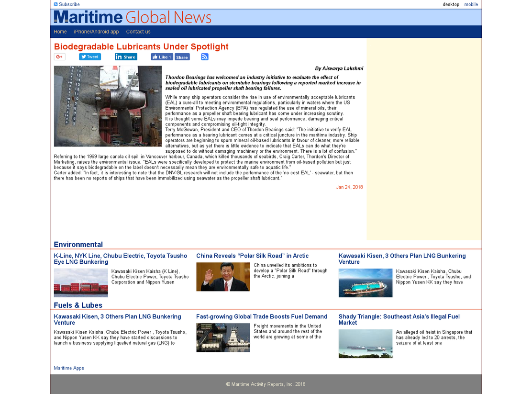Click the date Jan 24, 2018
The height and width of the screenshot is (394, 532).
(x=349, y=187)
